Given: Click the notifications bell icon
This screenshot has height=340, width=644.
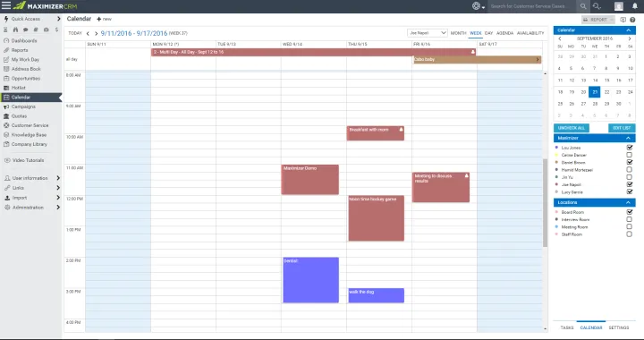Looking at the screenshot, I should 634,6.
